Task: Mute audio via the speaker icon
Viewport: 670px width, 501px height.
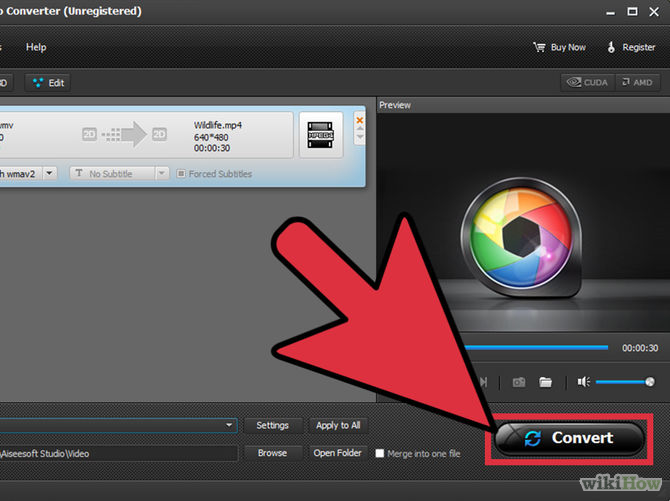Action: [x=584, y=382]
